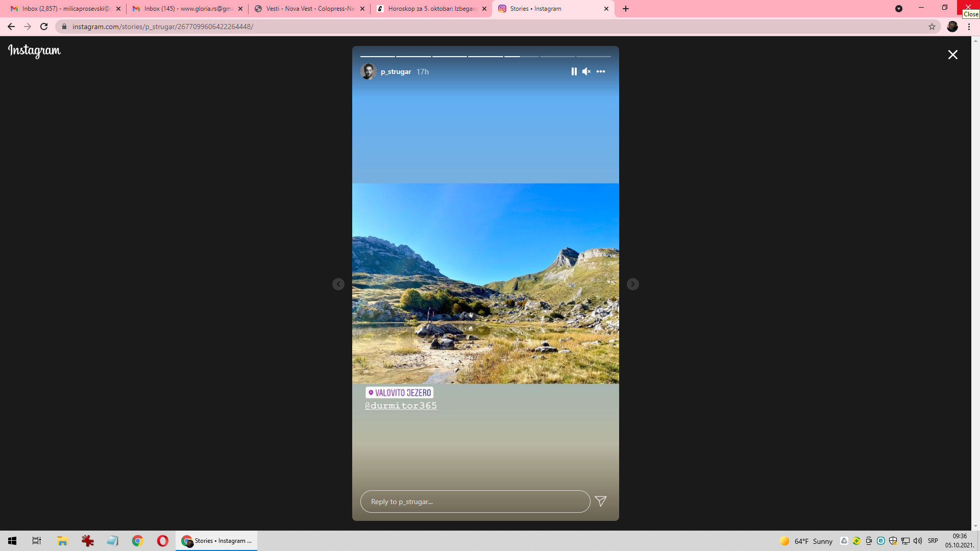Launch Opera from the taskbar

pos(162,541)
